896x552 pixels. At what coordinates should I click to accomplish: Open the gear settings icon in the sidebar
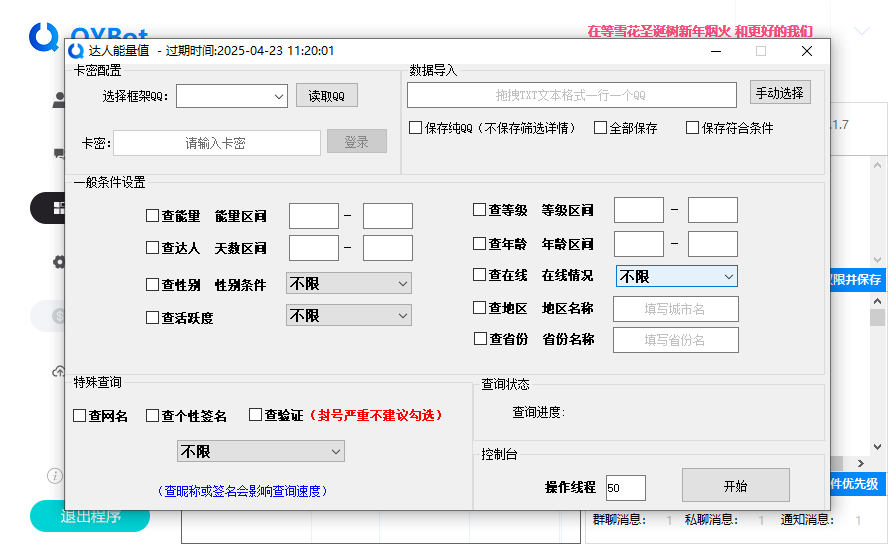[x=59, y=262]
